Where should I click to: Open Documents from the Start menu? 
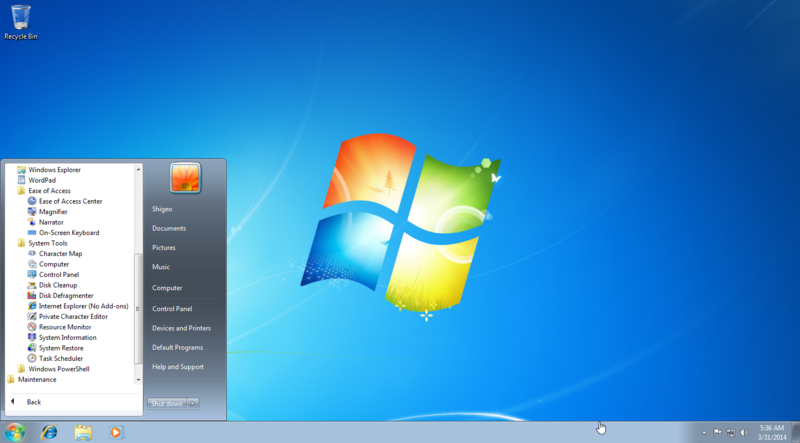pos(169,229)
